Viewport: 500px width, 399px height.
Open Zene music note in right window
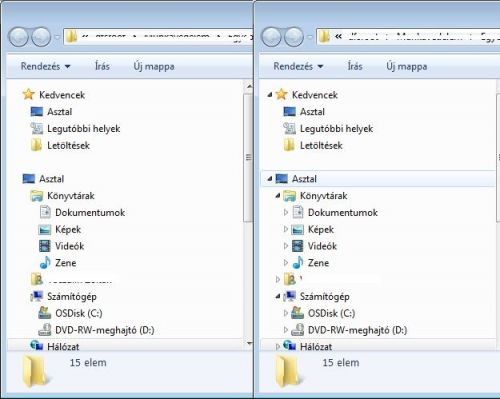[298, 263]
